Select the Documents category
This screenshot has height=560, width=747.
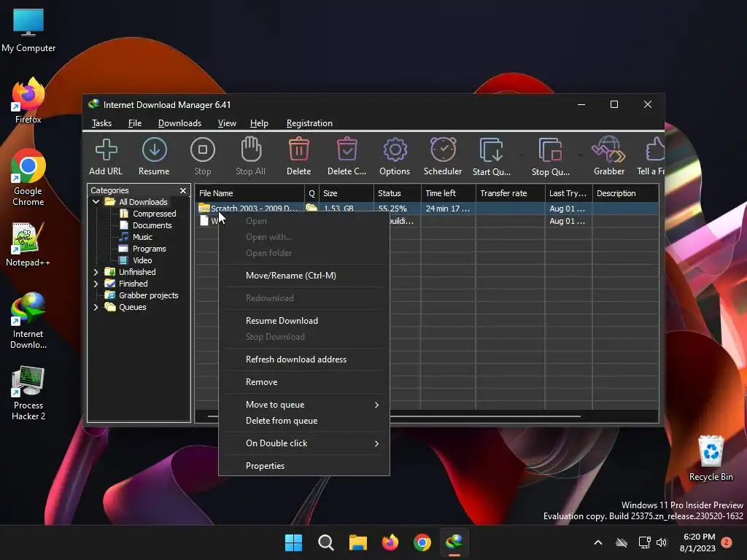tap(152, 225)
